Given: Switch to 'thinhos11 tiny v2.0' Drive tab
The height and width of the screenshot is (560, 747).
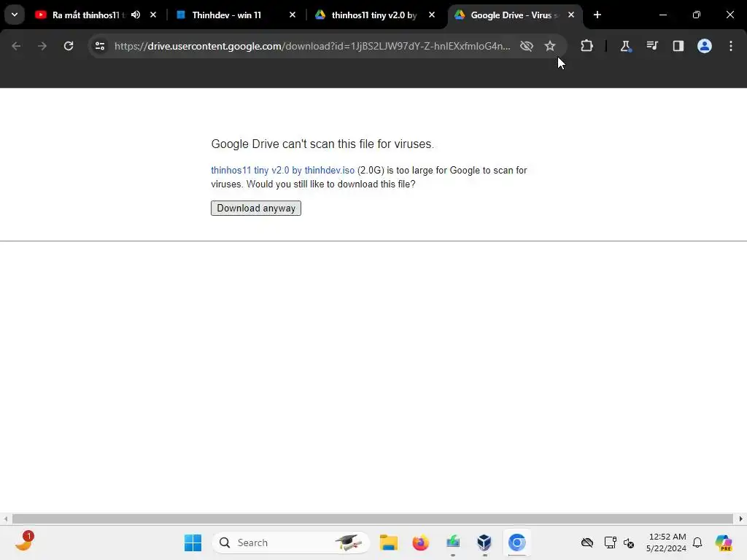Looking at the screenshot, I should 374,15.
